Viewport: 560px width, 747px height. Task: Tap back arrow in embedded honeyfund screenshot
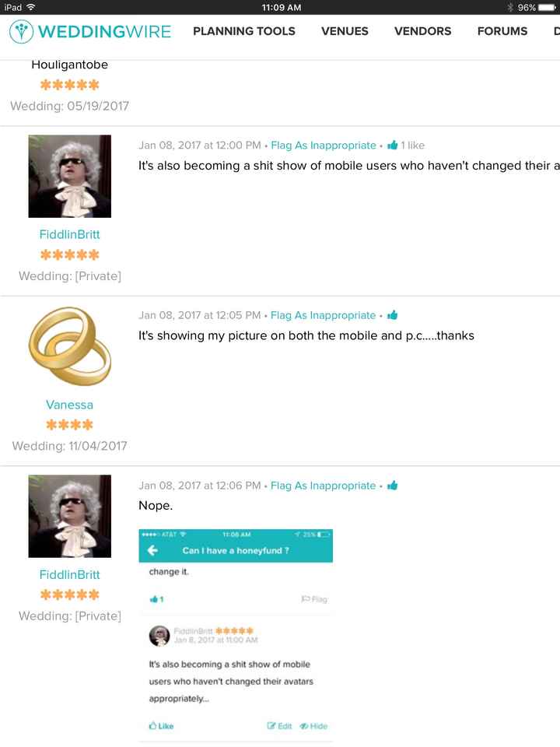pos(152,551)
